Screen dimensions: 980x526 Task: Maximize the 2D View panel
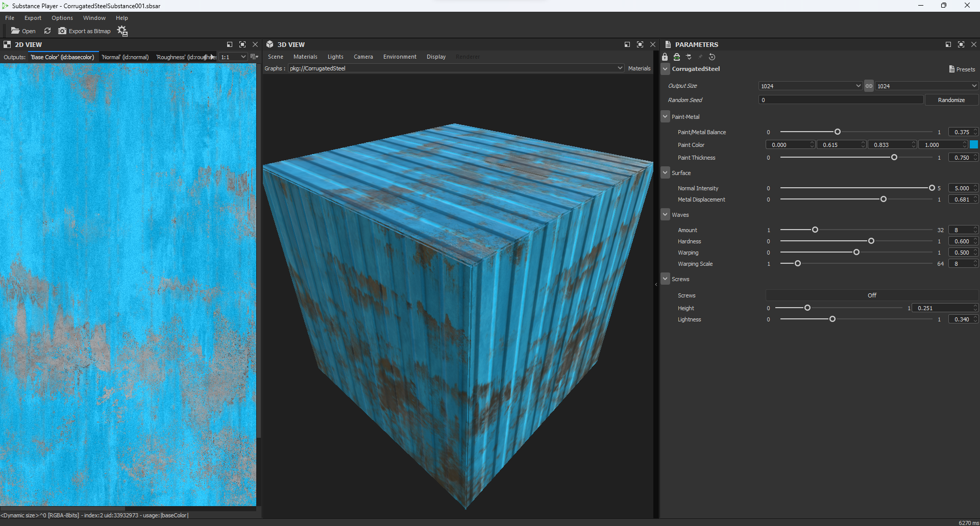point(242,44)
